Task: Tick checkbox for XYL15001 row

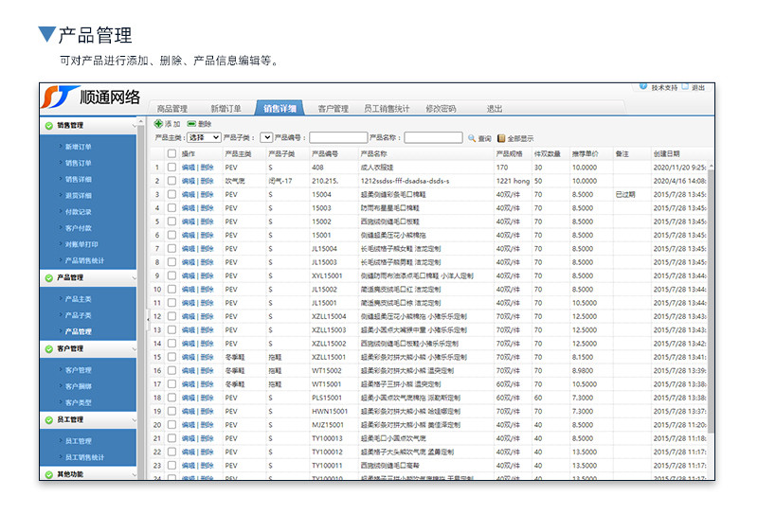Action: tap(171, 275)
